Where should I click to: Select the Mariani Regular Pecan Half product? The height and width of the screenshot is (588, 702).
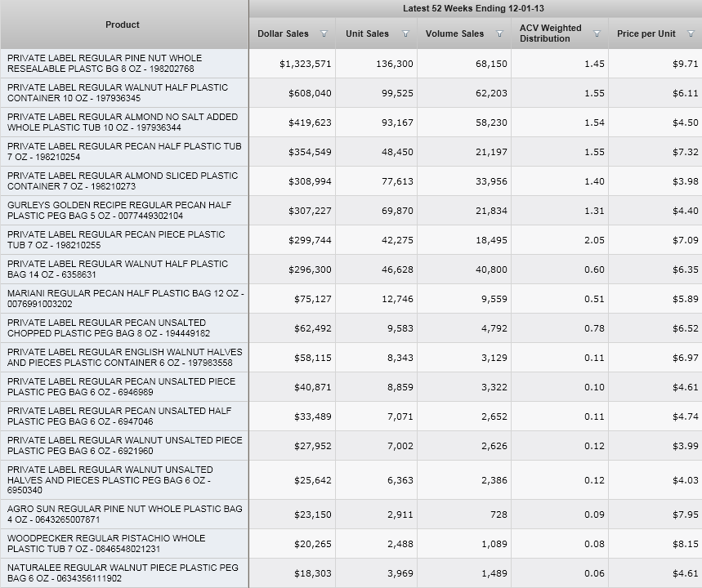pyautogui.click(x=124, y=299)
